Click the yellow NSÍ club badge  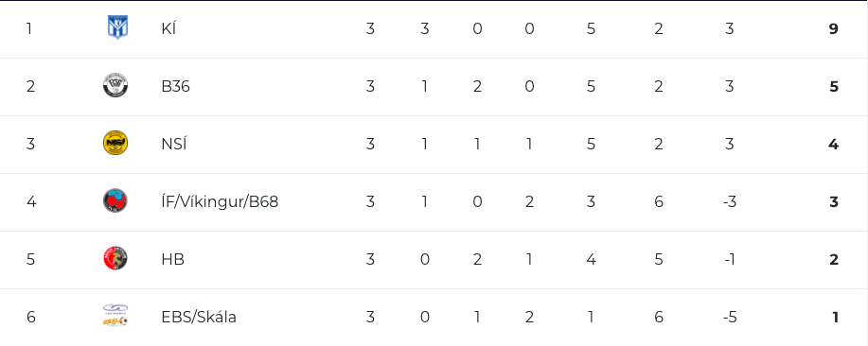115,143
